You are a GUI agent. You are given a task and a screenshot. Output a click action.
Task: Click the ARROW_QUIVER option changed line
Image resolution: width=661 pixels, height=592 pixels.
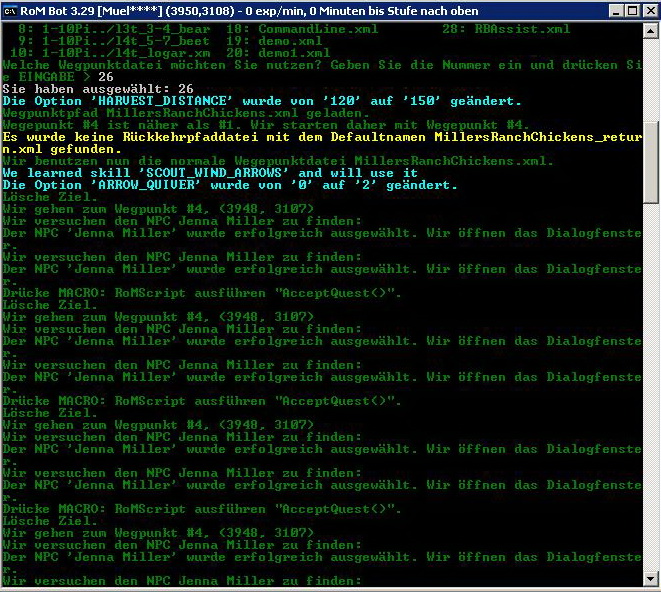[x=230, y=185]
